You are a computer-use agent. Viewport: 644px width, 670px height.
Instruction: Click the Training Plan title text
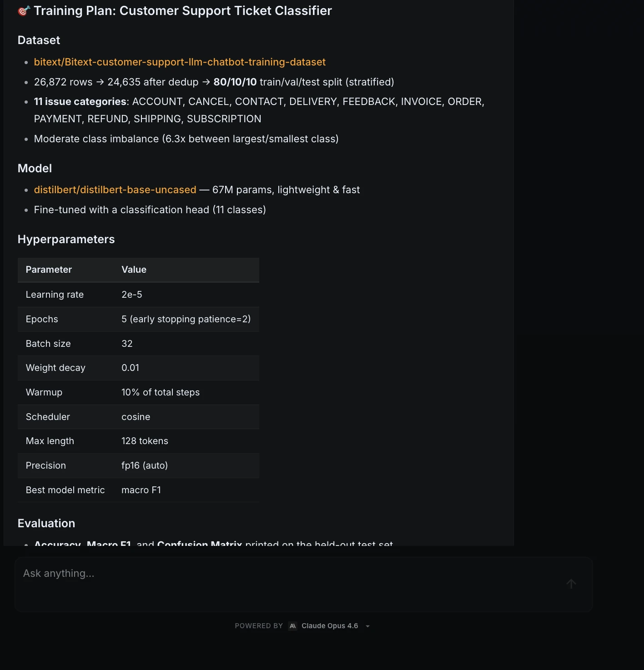tap(183, 11)
